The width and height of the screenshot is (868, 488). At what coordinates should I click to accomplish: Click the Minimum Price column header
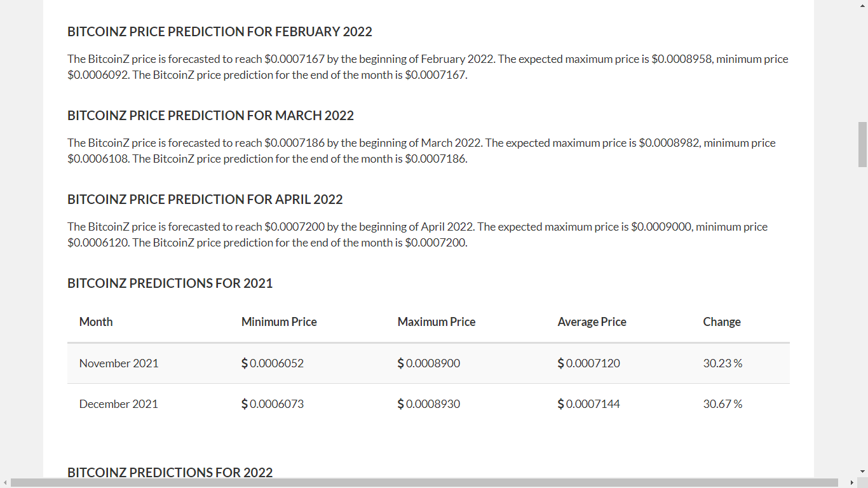click(x=279, y=322)
